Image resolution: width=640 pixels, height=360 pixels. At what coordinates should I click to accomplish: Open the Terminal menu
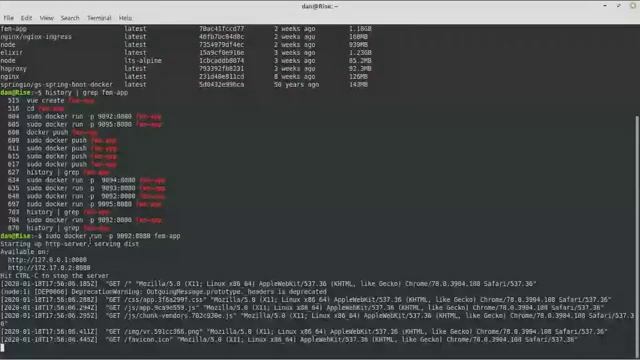pos(99,18)
